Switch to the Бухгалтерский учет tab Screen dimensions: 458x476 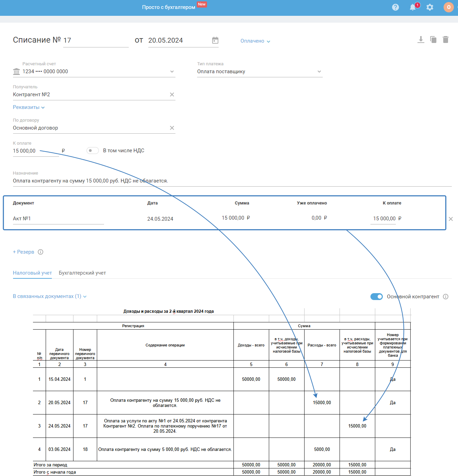82,273
